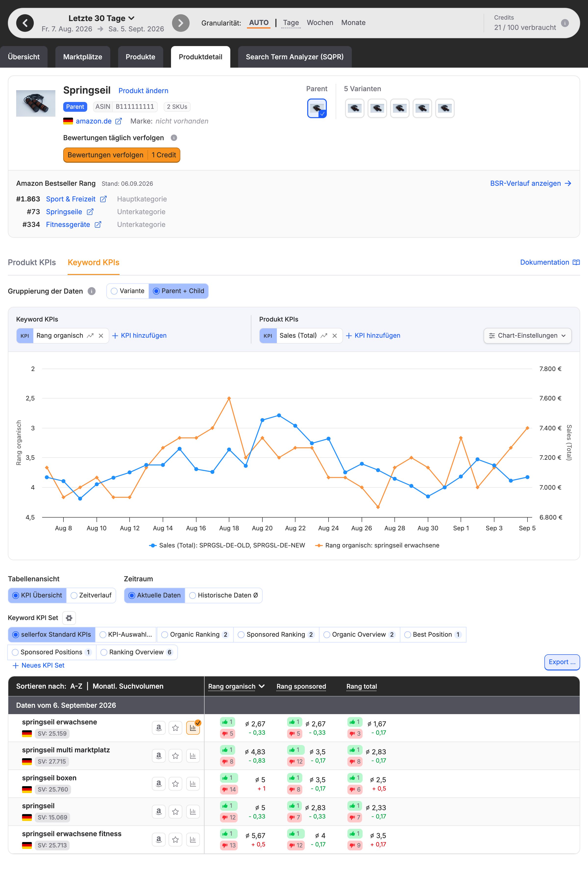Set granularity to Wochen
Viewport: 588px width, 869px height.
320,23
